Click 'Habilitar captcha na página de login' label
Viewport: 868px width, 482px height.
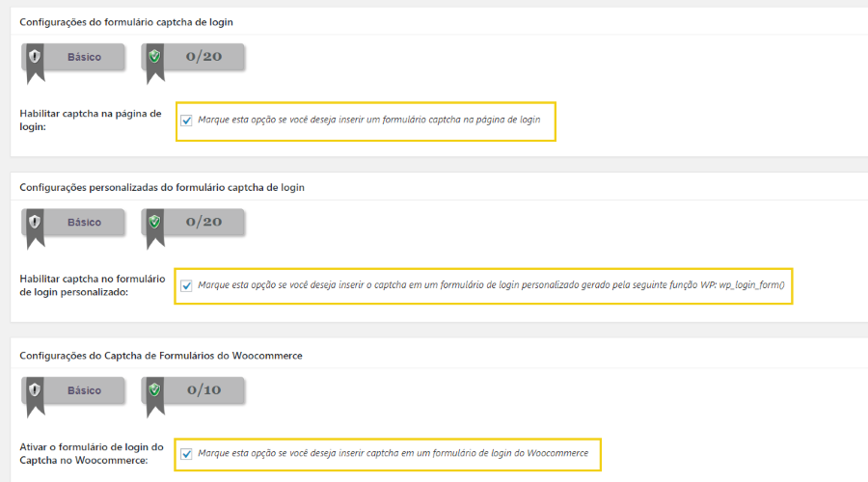tap(91, 120)
